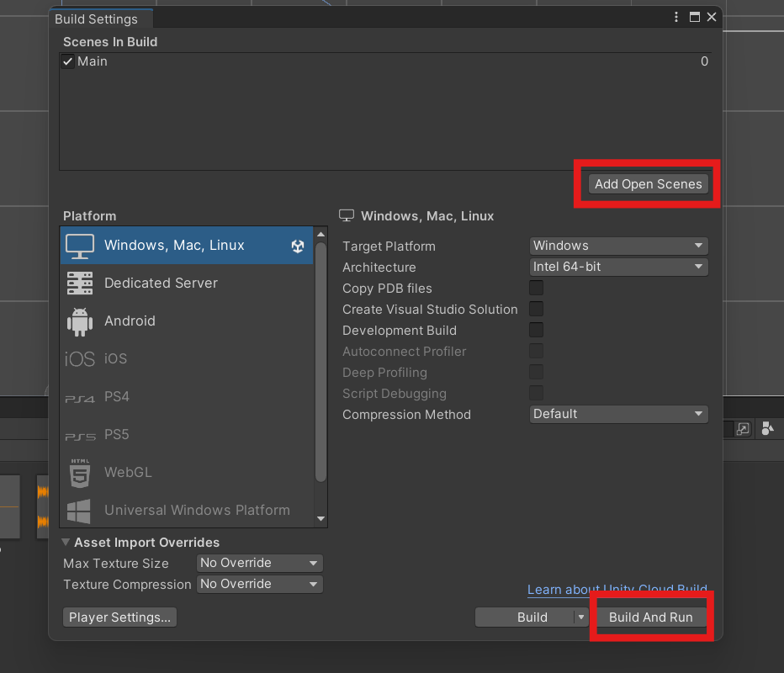Image resolution: width=784 pixels, height=673 pixels.
Task: Enable Development Build checkbox
Action: [x=536, y=330]
